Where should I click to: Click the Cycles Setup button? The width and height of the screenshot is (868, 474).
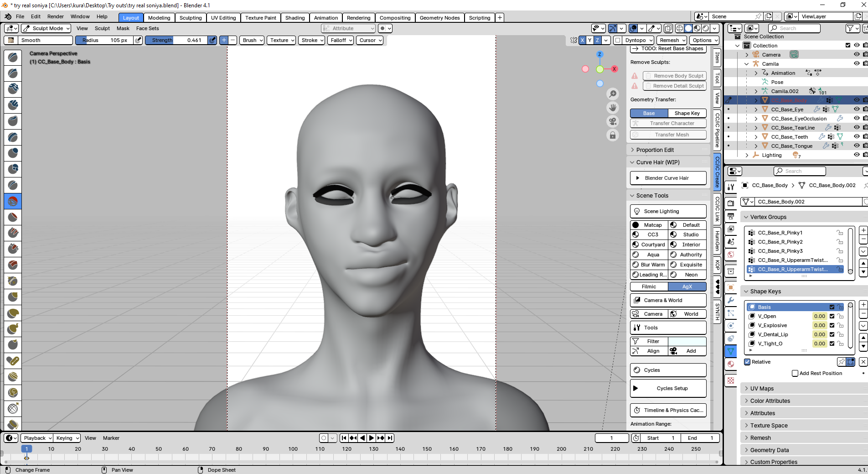tap(668, 388)
